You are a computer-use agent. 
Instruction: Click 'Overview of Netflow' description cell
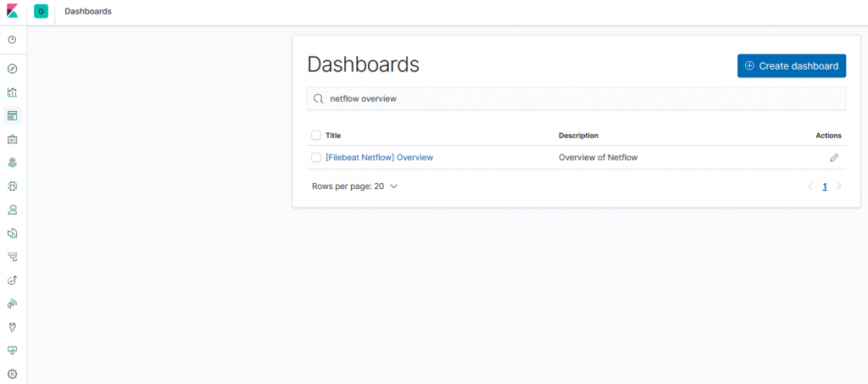coord(598,158)
